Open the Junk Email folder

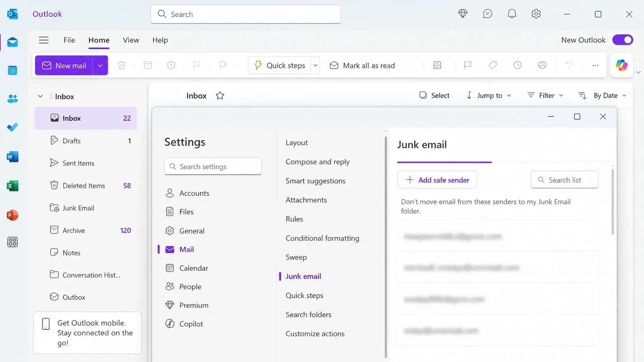click(x=86, y=208)
